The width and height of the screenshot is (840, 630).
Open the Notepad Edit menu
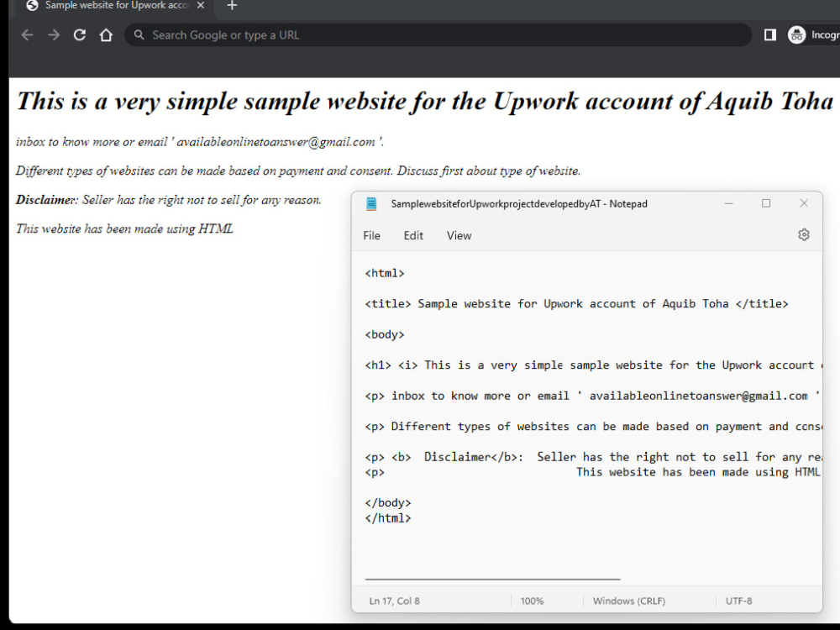tap(413, 236)
